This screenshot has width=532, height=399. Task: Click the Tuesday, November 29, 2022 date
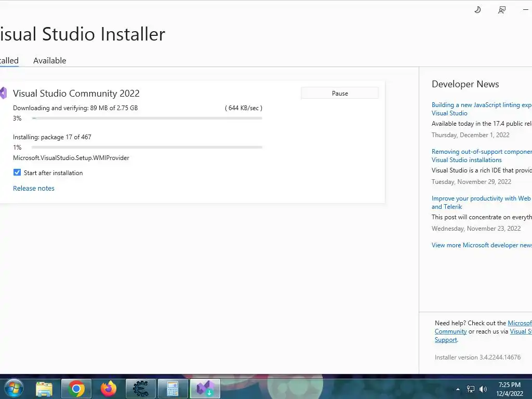pyautogui.click(x=471, y=182)
